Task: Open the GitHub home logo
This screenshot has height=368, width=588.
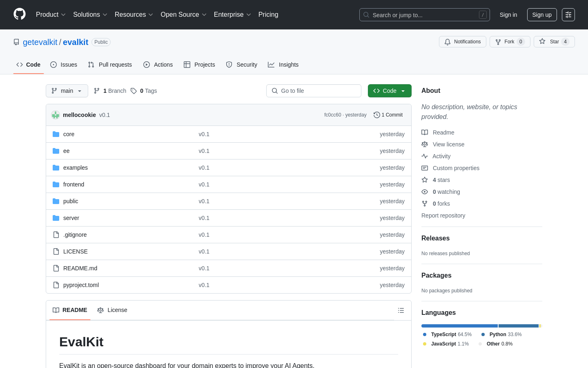Action: (20, 14)
